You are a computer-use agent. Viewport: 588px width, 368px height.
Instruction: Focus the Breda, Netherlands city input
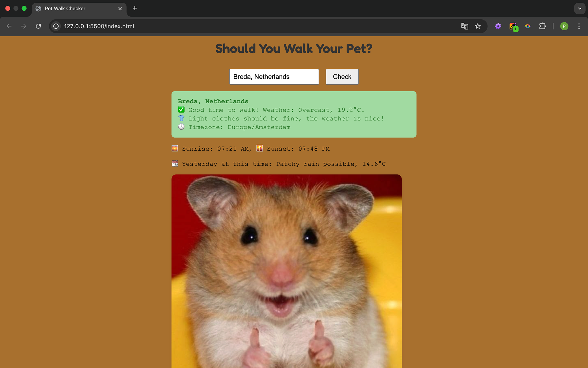pyautogui.click(x=274, y=77)
